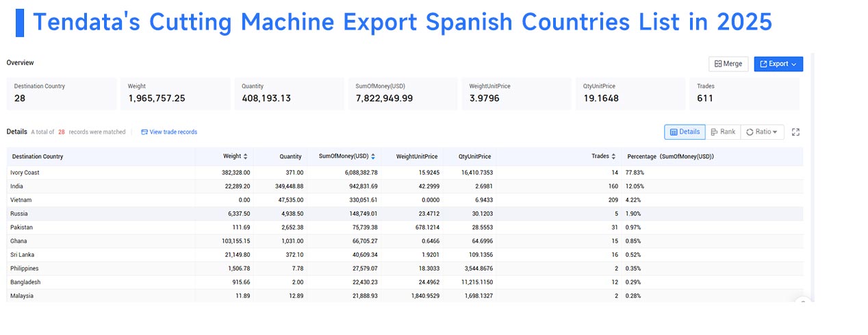Click the Quantity overview card 408,193.13
The image size is (868, 335).
tap(290, 93)
